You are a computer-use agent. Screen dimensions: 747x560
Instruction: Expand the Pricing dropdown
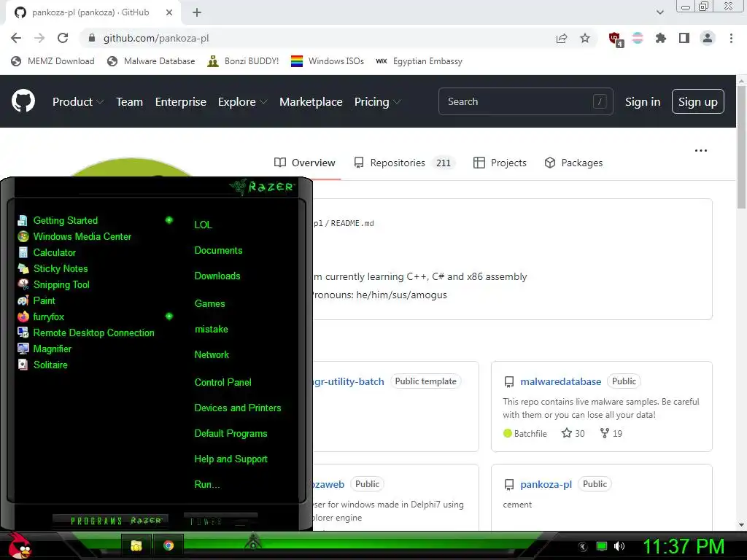click(377, 101)
